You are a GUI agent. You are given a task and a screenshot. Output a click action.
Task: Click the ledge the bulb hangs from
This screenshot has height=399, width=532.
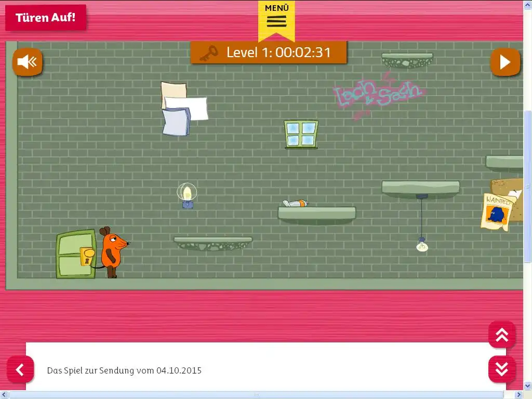[421, 189]
